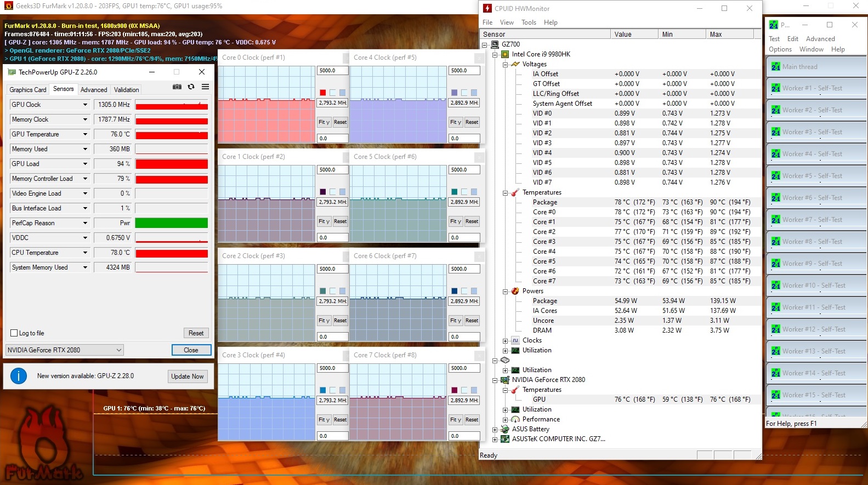Click the GPU-Z sensor refresh icon
Screen dimensions: 868x485
(x=191, y=87)
